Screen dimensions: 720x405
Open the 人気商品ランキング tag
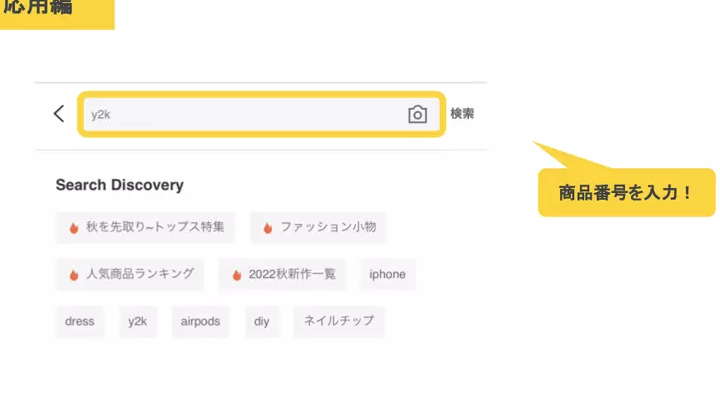(131, 274)
